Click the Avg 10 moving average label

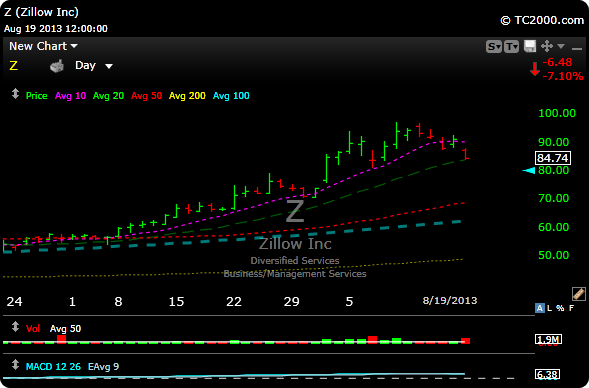coord(70,96)
